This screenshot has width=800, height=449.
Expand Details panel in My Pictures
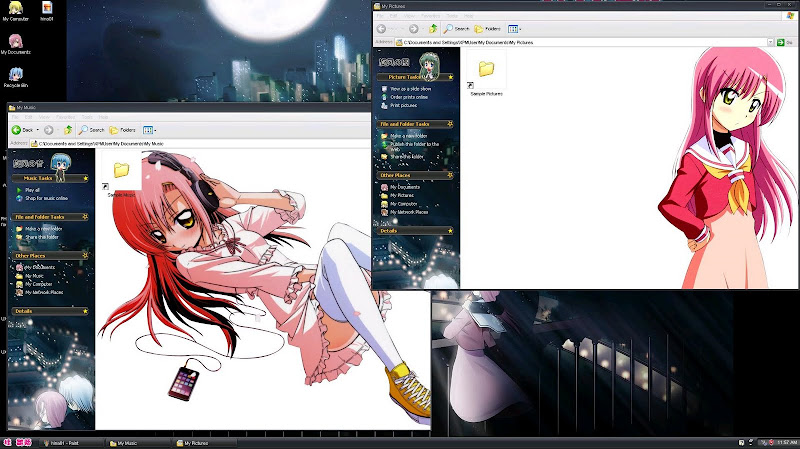point(450,231)
